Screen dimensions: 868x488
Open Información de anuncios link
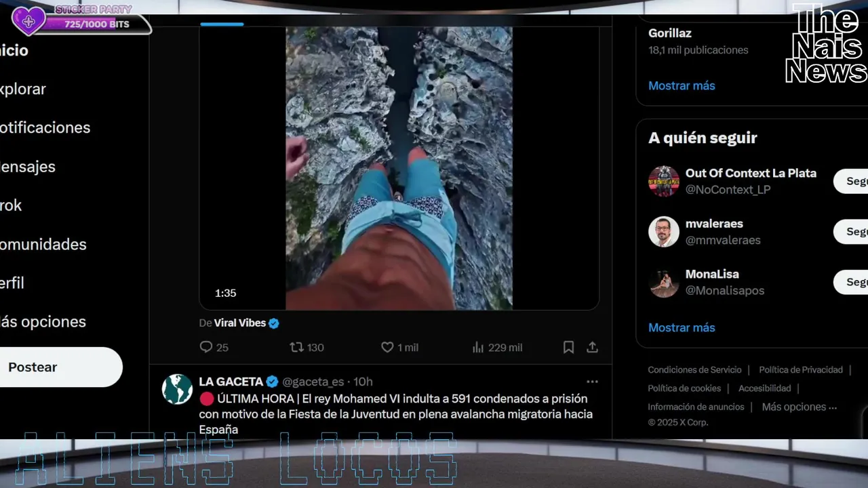pos(696,407)
